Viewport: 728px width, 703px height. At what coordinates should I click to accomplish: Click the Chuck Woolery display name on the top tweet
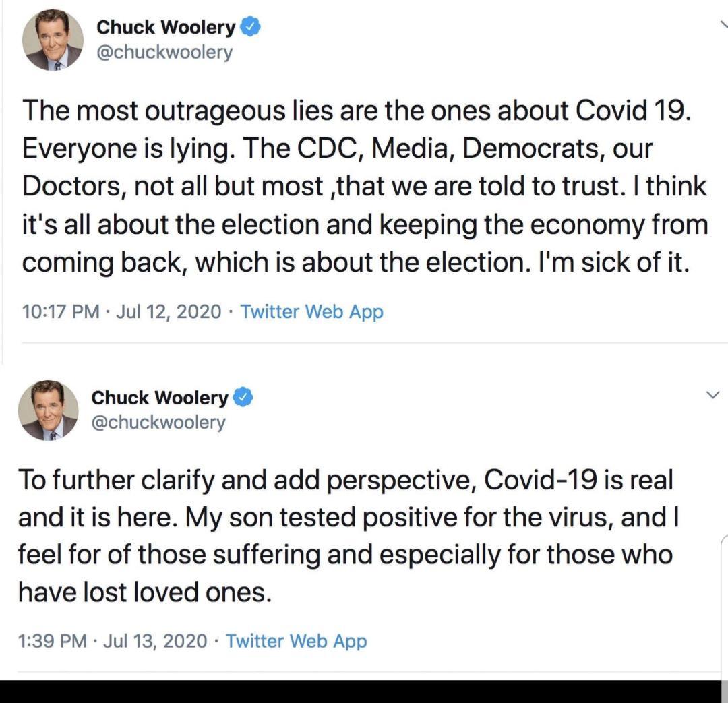coord(165,26)
